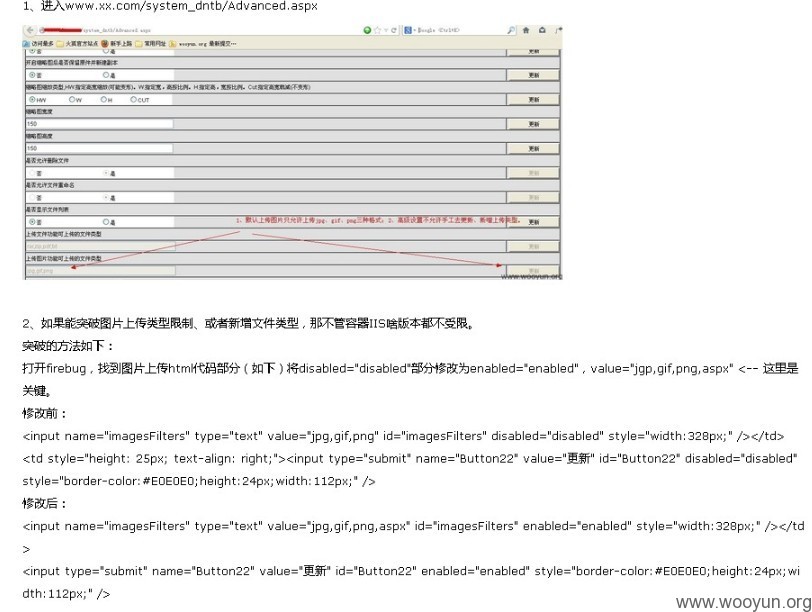Select 是 under 是否显示文件列表
The width and height of the screenshot is (812, 612).
(x=106, y=222)
